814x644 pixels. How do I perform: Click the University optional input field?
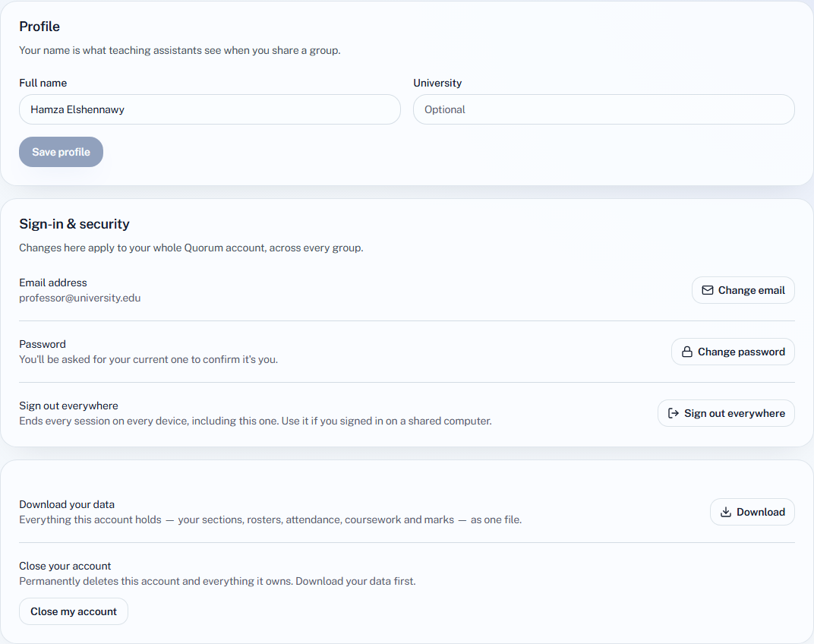pyautogui.click(x=604, y=109)
